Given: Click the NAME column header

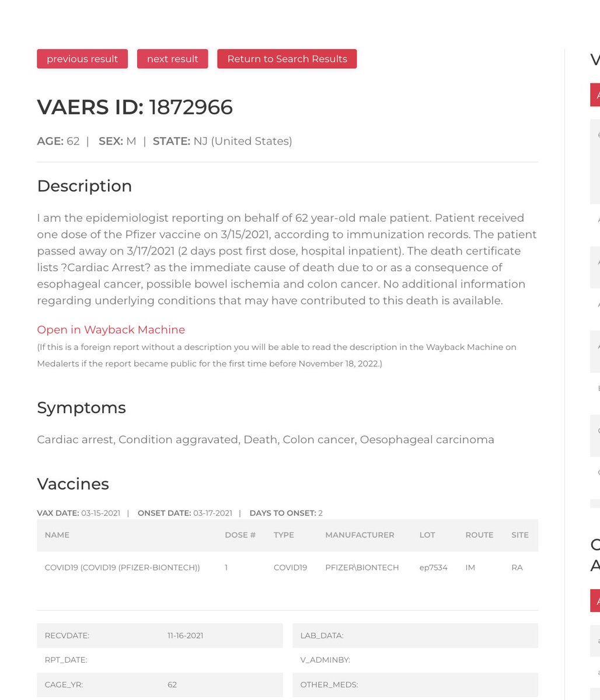Looking at the screenshot, I should [57, 535].
